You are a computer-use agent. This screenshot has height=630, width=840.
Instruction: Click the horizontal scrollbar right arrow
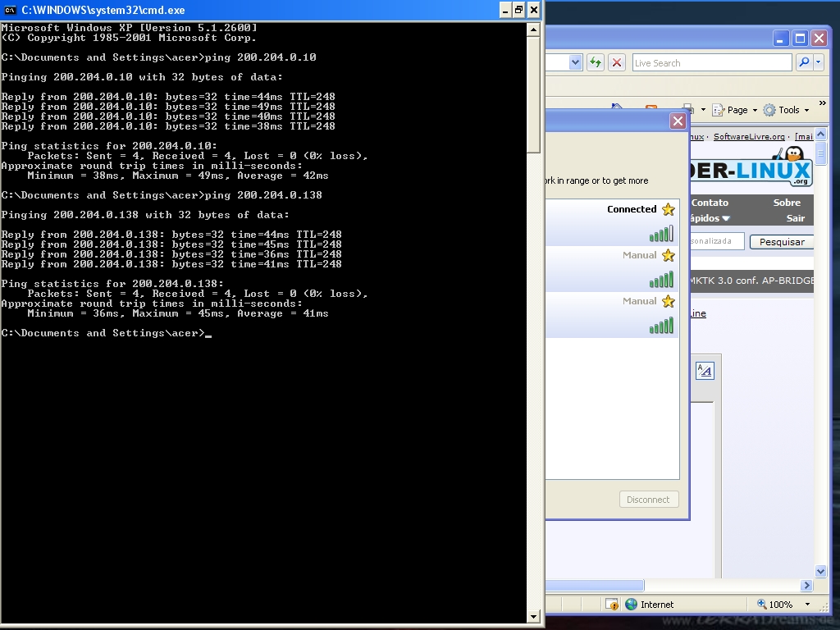click(807, 586)
